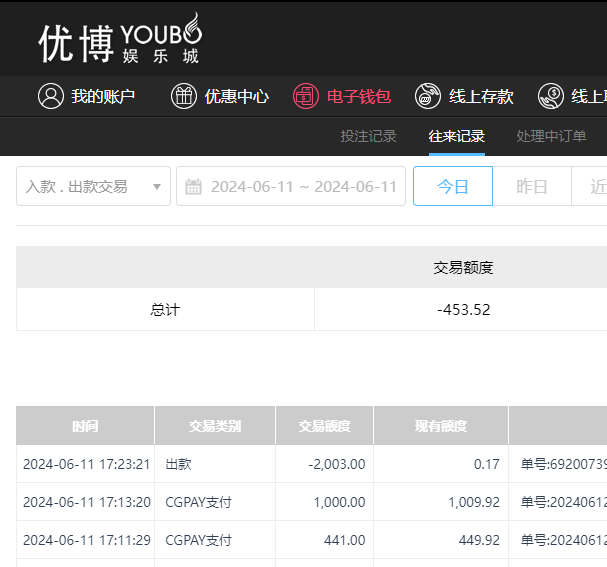Sort by 交易额度 column header

324,426
